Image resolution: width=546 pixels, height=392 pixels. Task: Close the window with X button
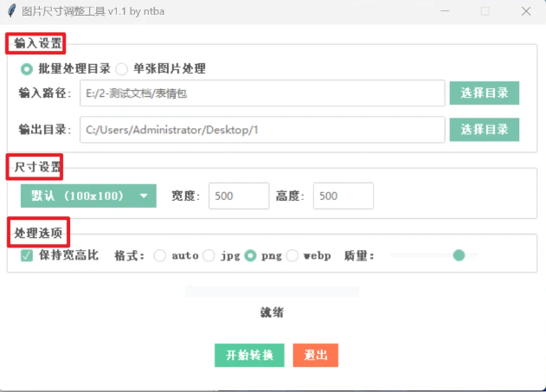(526, 11)
